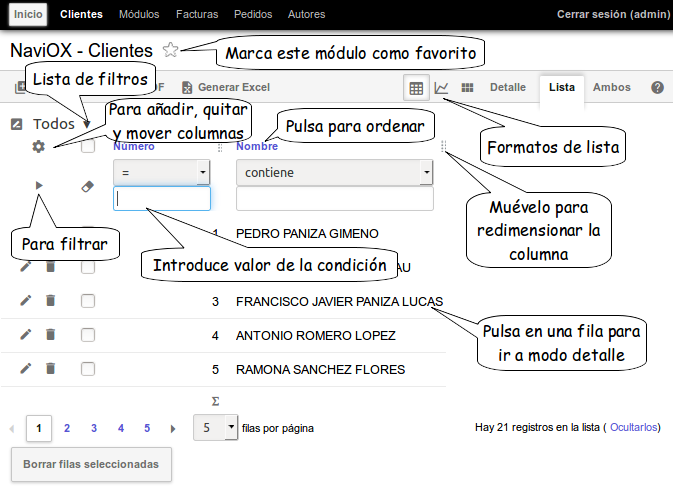
Task: Click Borrar filas seleccionadas button
Action: 91,464
